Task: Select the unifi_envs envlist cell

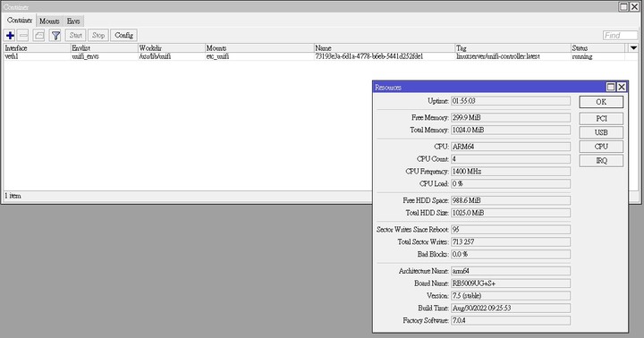Action: [x=104, y=56]
